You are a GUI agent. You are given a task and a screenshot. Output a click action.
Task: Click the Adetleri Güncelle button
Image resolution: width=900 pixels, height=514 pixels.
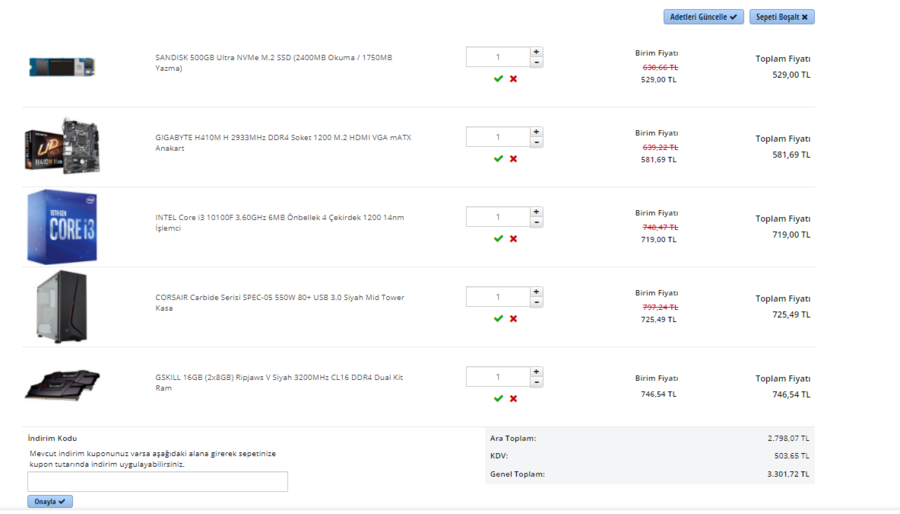click(703, 17)
